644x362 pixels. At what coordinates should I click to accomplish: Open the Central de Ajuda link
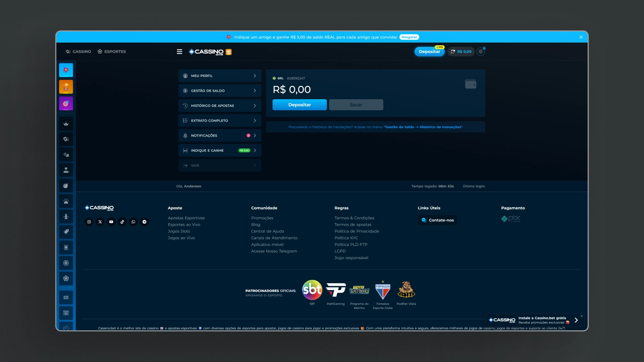(x=267, y=231)
